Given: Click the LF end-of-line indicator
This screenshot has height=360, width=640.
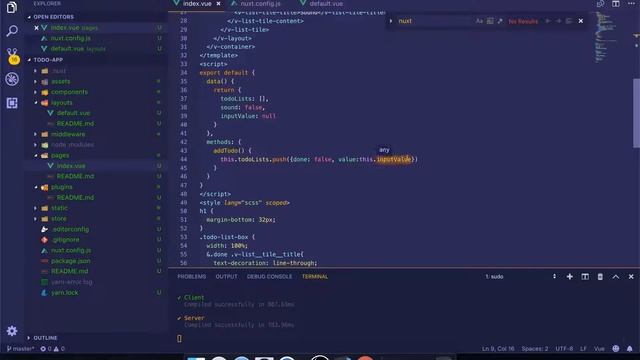Looking at the screenshot, I should point(583,349).
